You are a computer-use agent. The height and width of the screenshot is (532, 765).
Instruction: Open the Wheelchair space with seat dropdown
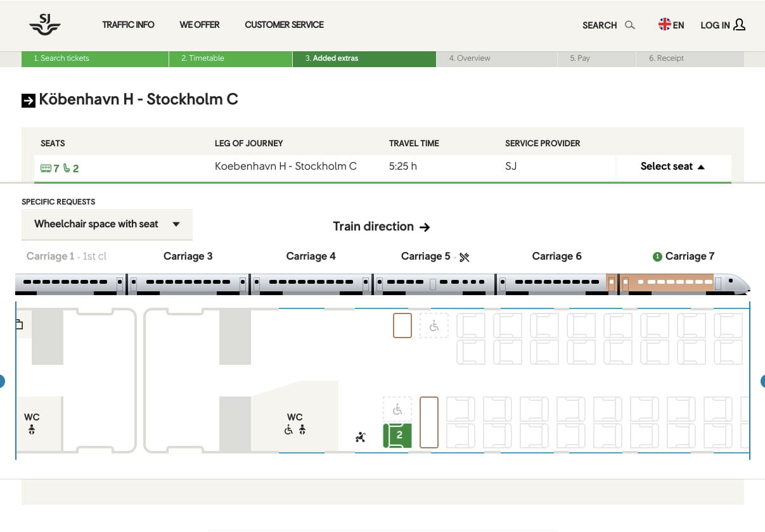pos(106,224)
